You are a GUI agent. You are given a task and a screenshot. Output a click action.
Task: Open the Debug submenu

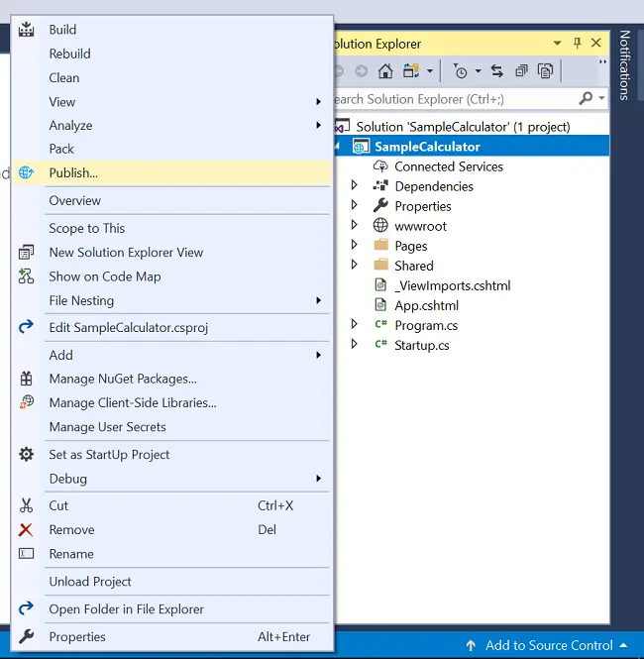point(172,479)
